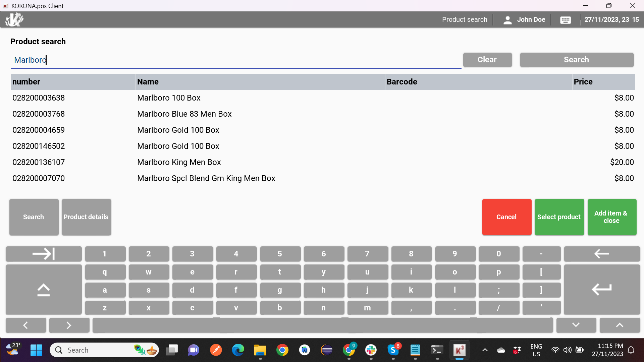Tap the letter m key
The image size is (644, 362).
(x=368, y=308)
